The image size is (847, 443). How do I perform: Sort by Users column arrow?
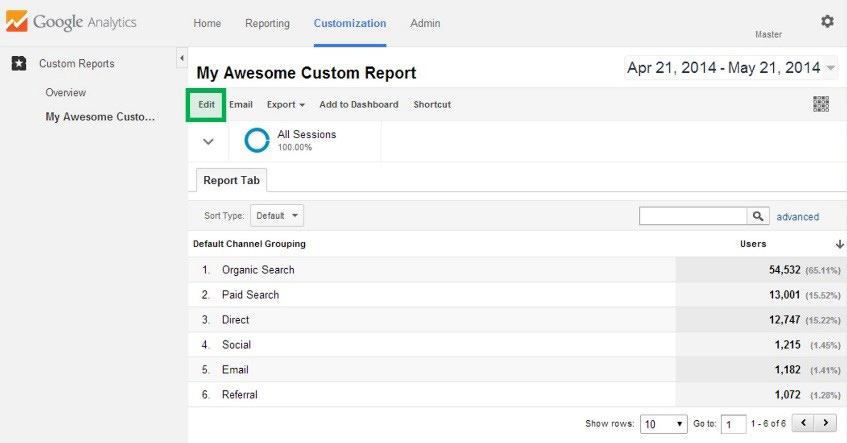click(x=839, y=244)
